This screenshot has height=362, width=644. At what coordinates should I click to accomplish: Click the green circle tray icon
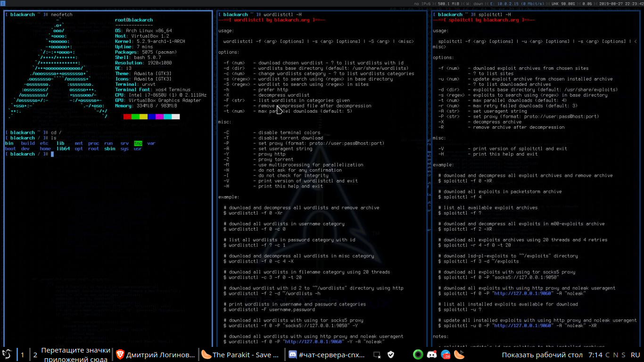(x=418, y=354)
